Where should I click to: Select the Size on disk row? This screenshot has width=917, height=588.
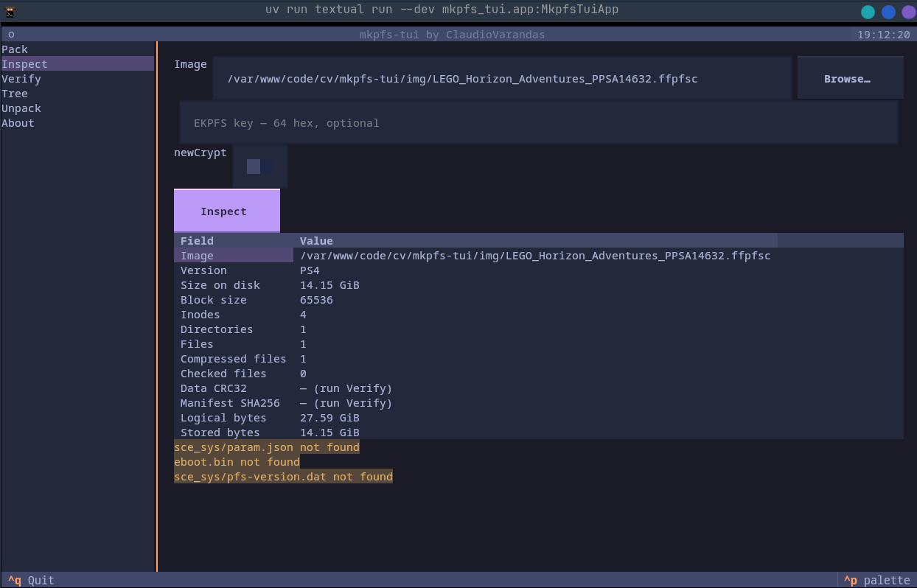pos(539,284)
